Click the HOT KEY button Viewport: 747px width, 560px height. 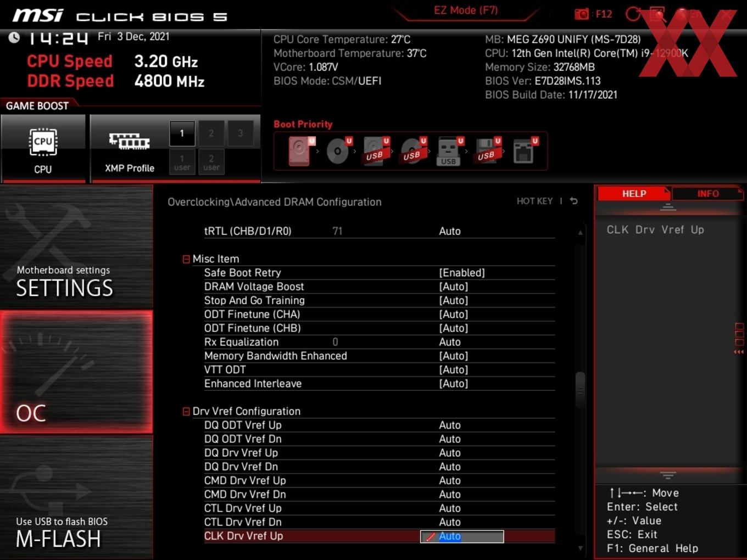pyautogui.click(x=534, y=201)
